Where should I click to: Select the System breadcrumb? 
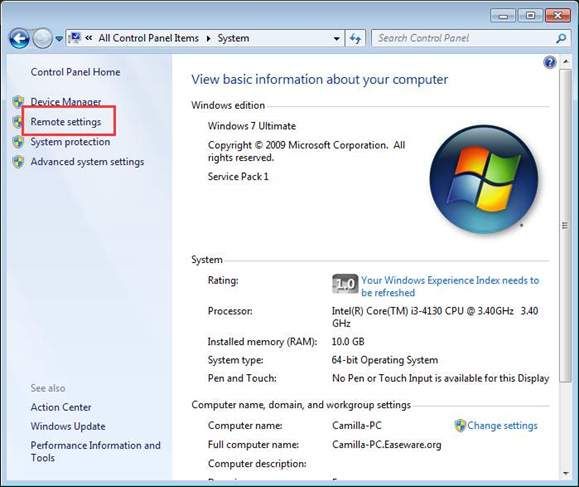pos(233,38)
